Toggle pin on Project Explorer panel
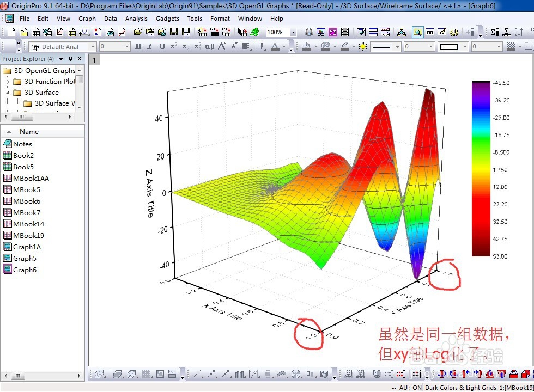The image size is (534, 392). pyautogui.click(x=70, y=59)
